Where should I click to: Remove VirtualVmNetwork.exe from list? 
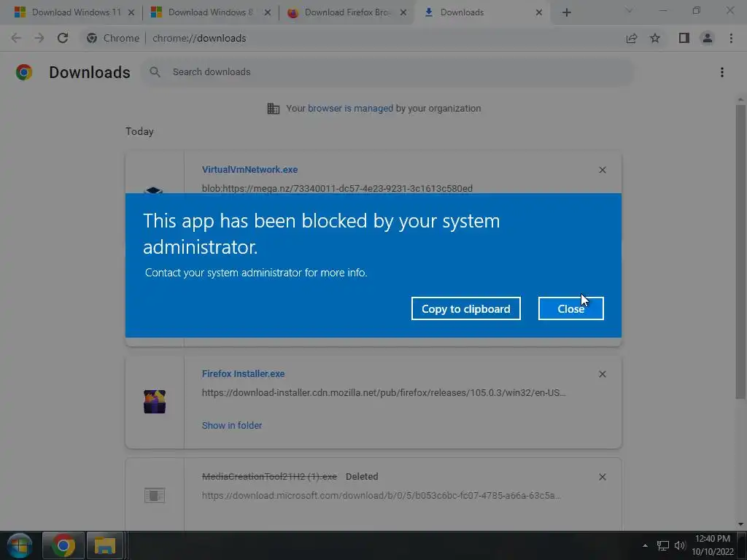(602, 170)
